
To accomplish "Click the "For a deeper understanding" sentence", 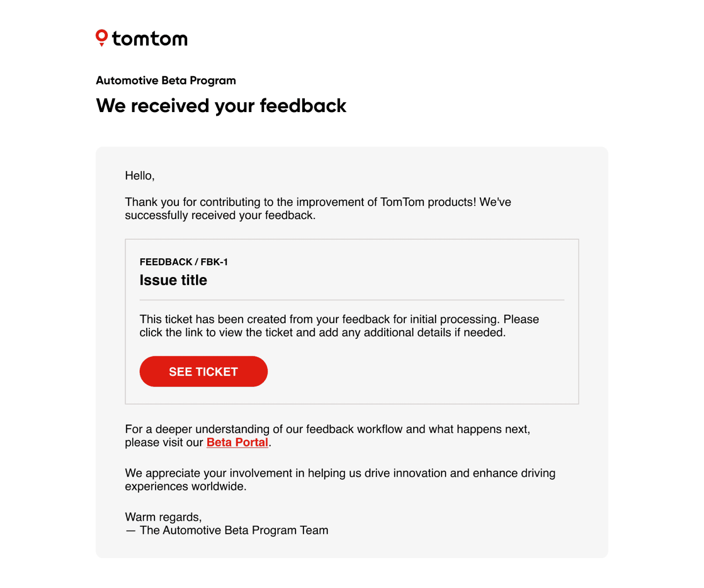I will [327, 429].
